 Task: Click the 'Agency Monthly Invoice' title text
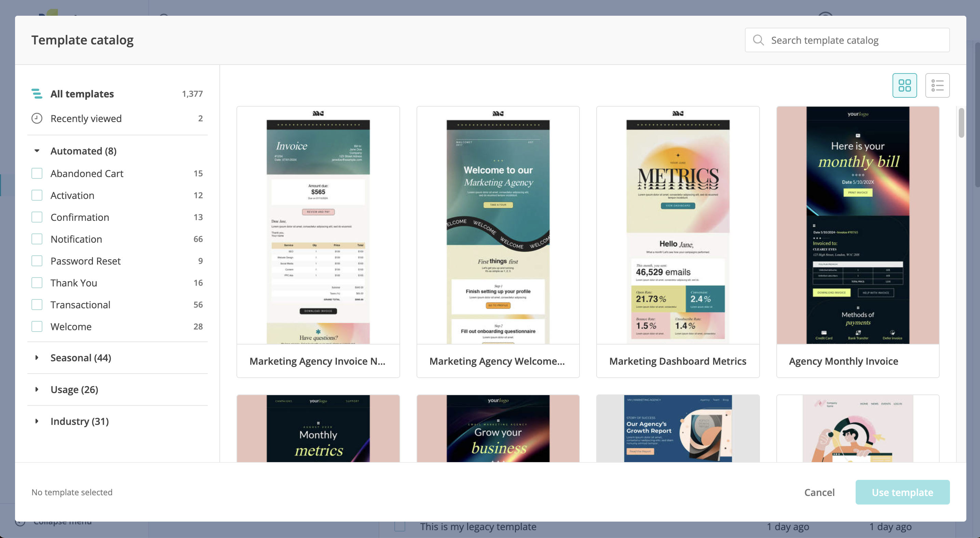click(x=843, y=361)
